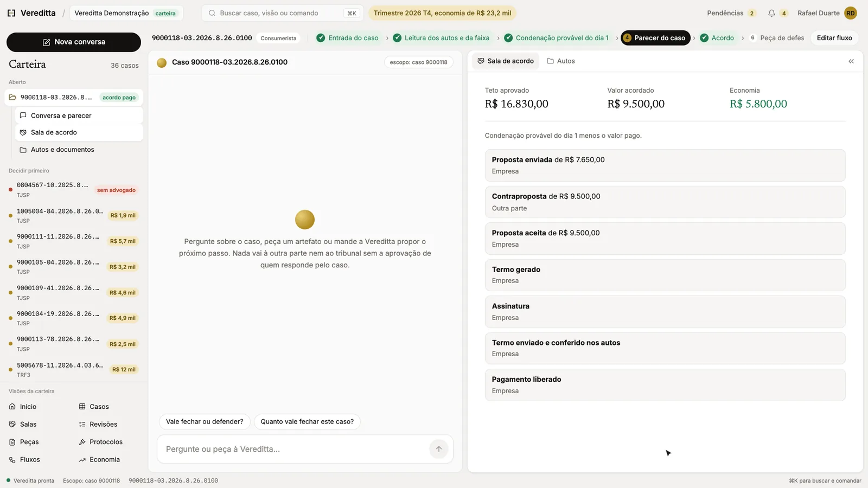
Task: Go to Início view
Action: (23, 407)
